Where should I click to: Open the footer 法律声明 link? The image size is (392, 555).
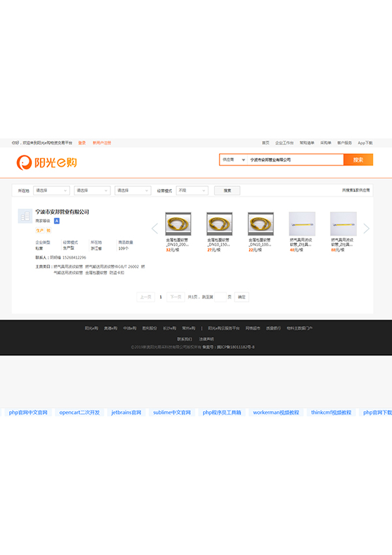coord(206,339)
